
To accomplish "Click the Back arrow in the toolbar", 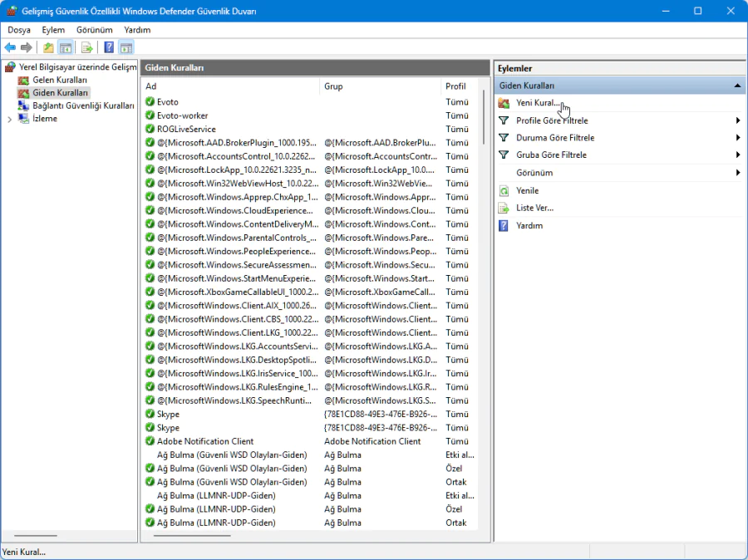I will pos(10,47).
